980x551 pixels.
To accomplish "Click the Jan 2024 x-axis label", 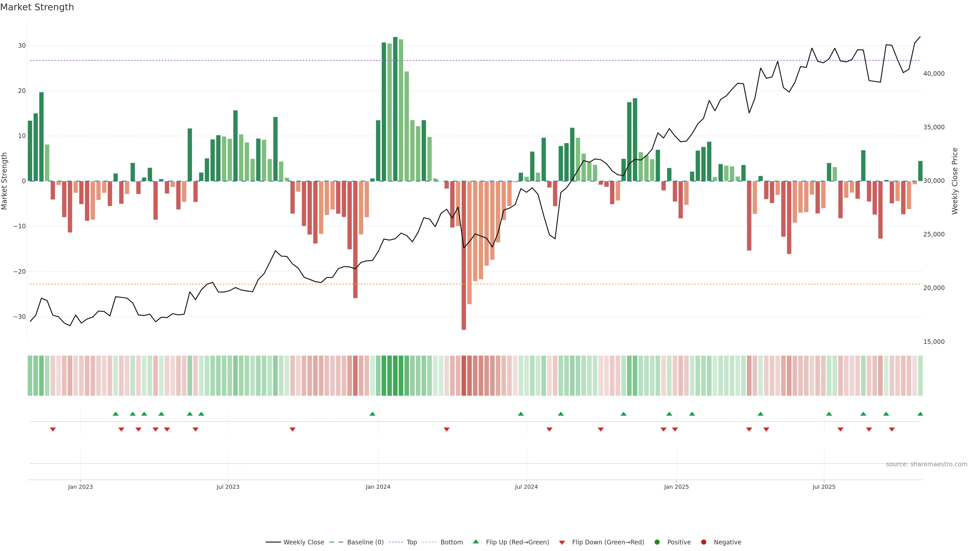I will [378, 487].
